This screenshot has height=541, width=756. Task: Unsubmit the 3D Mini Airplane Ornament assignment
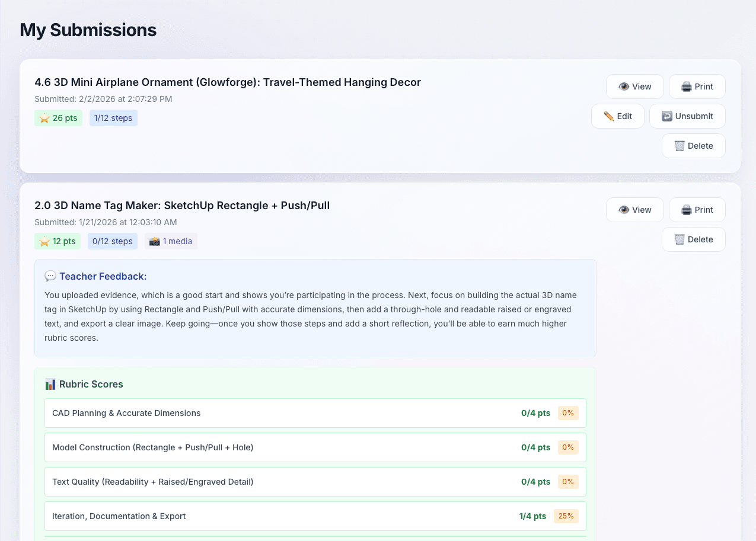687,116
